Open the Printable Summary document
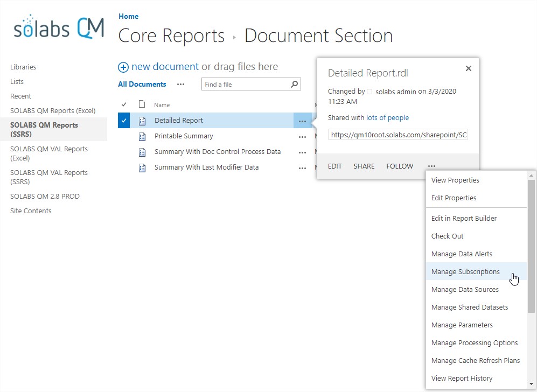This screenshot has width=537, height=392. point(184,136)
